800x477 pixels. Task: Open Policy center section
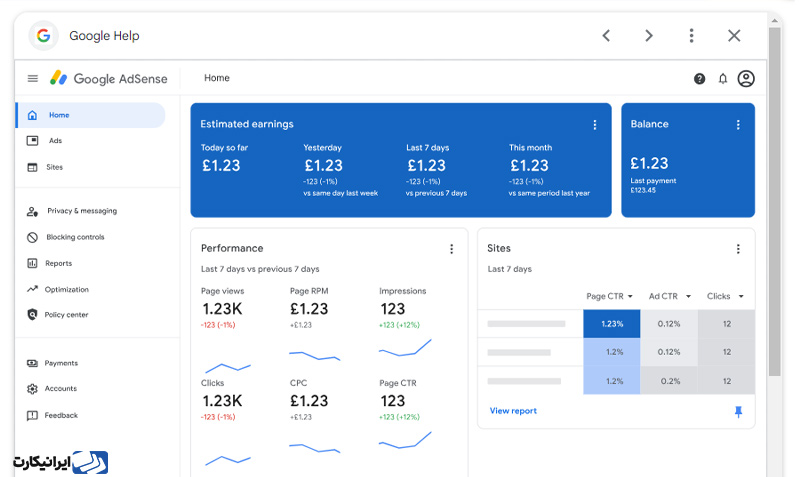[66, 315]
